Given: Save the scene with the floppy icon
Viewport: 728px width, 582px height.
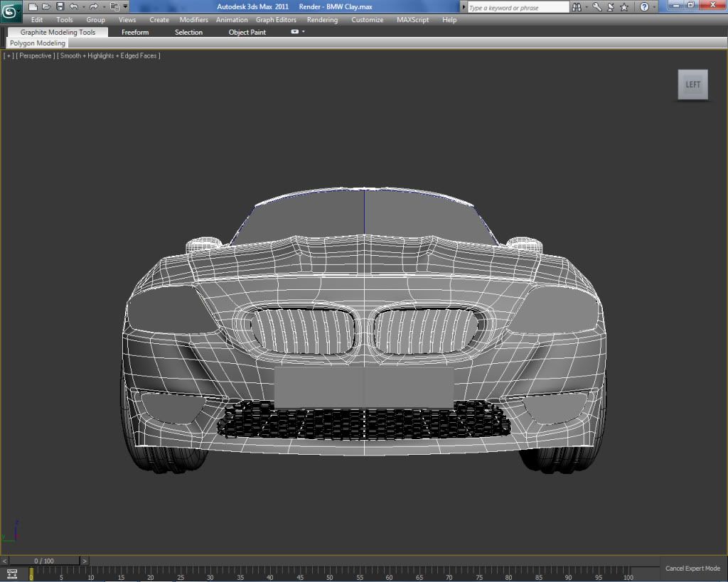Looking at the screenshot, I should tap(60, 6).
